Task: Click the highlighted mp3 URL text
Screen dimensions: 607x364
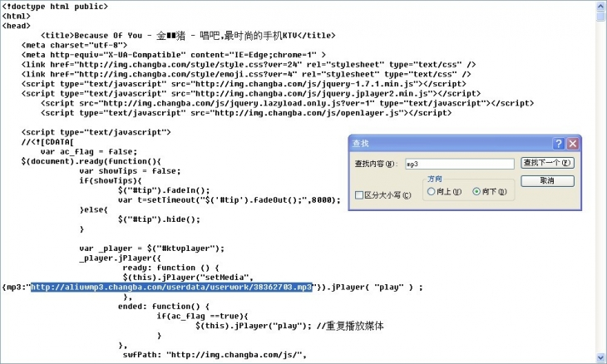Action: [171, 287]
